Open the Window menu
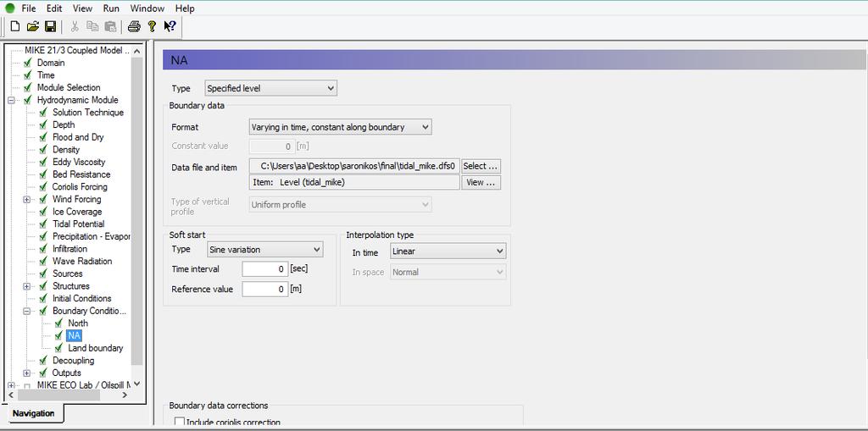Image resolution: width=868 pixels, height=431 pixels. pos(147,8)
